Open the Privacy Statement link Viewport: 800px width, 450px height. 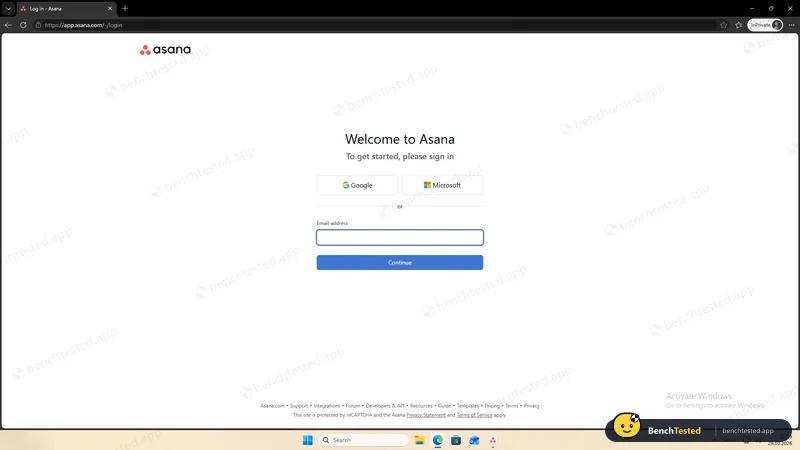(x=426, y=415)
